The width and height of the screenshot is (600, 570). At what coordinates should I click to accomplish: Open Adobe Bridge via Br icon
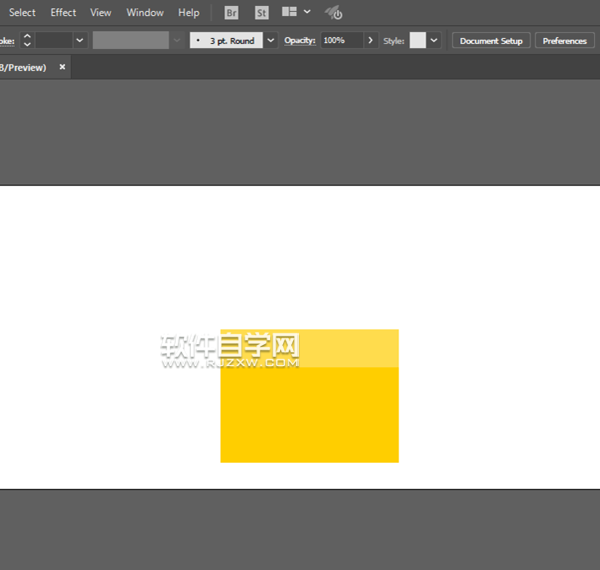pyautogui.click(x=231, y=13)
